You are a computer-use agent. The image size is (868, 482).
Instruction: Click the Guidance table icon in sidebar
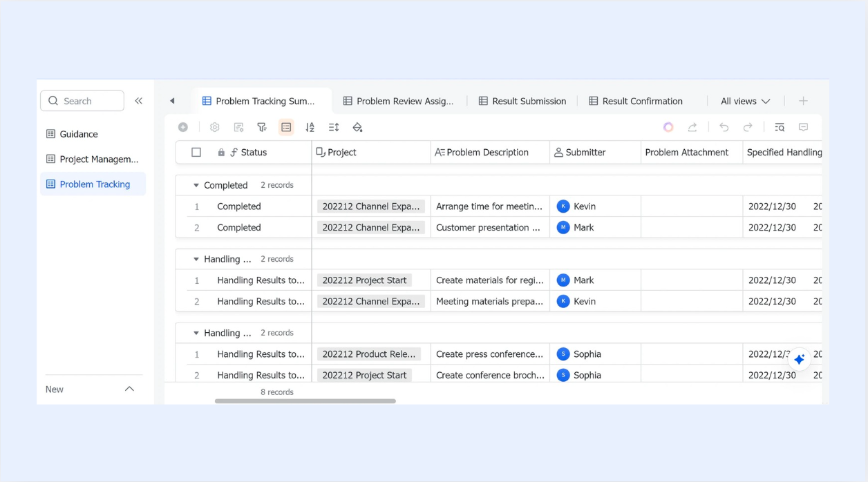50,134
